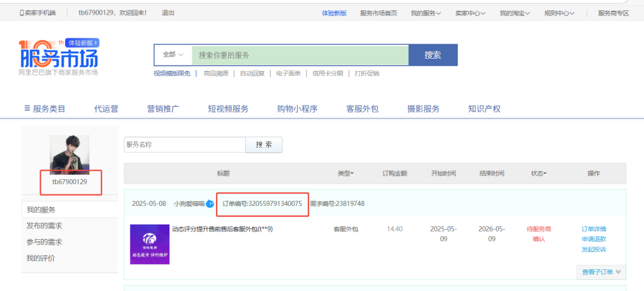Click 需求编号:23819748 text

(337, 203)
